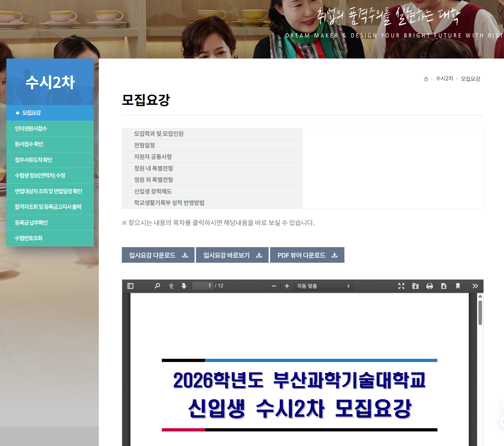Open a file in the PDF viewer
Screen dimensions: 504x446
tap(415, 286)
